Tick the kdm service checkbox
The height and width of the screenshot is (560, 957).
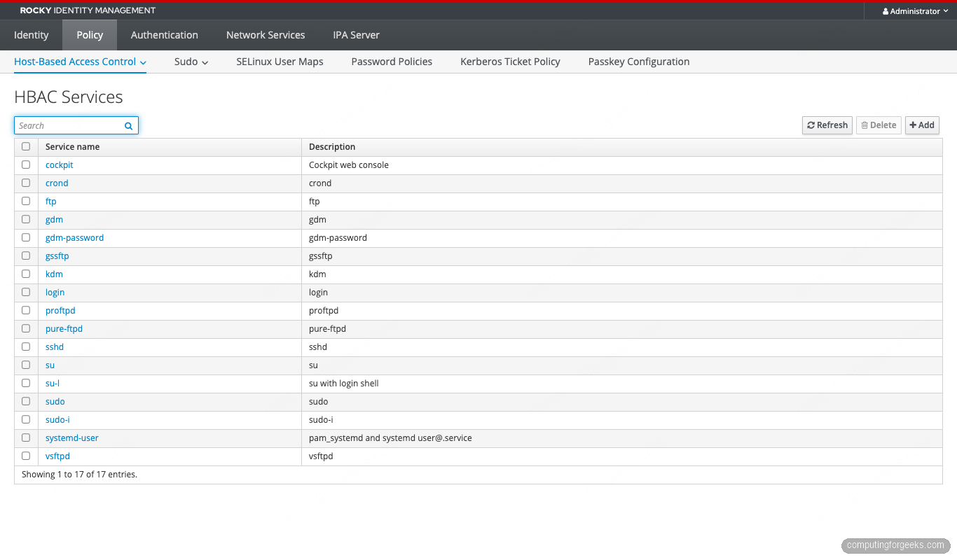coord(26,274)
